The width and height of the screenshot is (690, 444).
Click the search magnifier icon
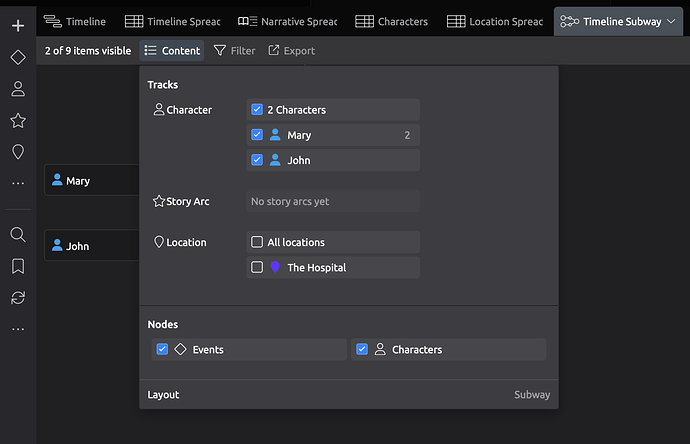[17, 234]
